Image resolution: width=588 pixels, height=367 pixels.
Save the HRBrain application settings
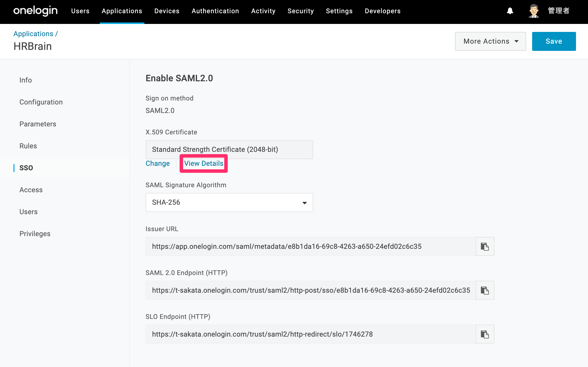[554, 41]
